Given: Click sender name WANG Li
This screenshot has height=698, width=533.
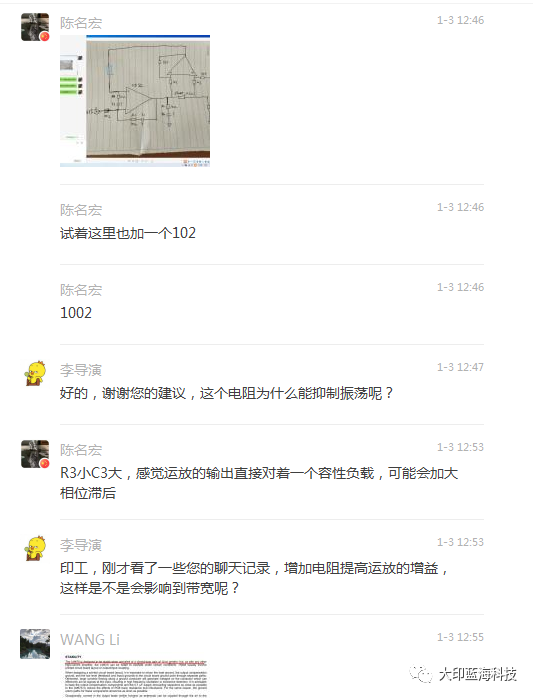Looking at the screenshot, I should coord(90,640).
